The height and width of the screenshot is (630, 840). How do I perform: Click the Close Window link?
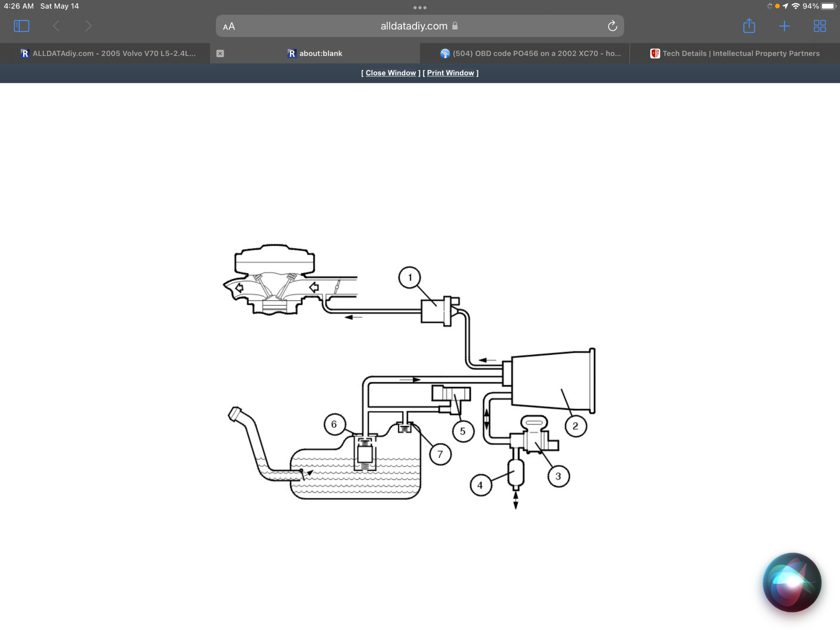[391, 73]
